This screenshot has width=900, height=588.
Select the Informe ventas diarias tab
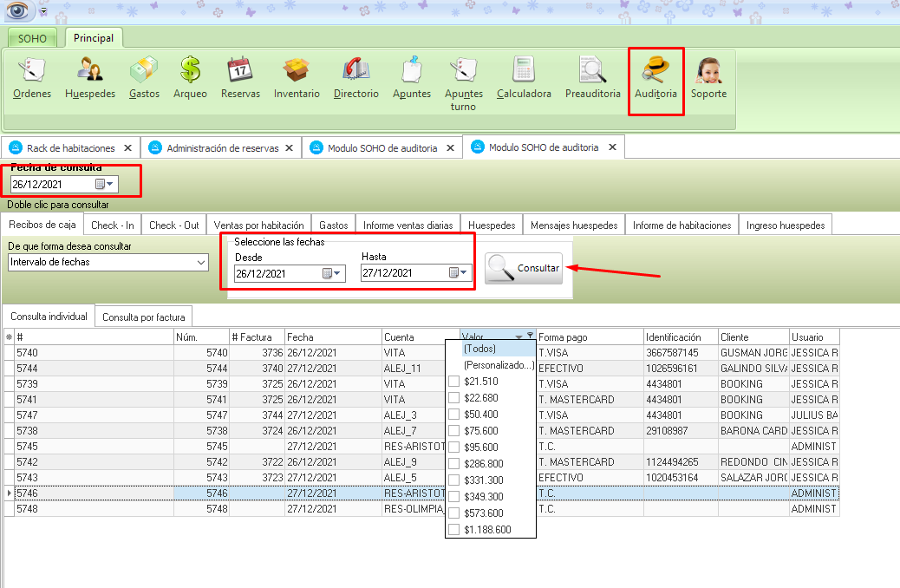(x=408, y=225)
